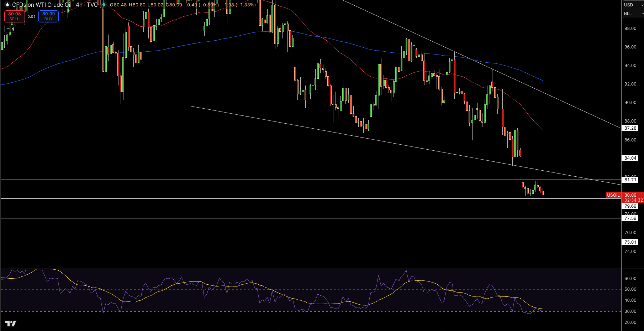Open the USD currency dropdown

click(633, 5)
